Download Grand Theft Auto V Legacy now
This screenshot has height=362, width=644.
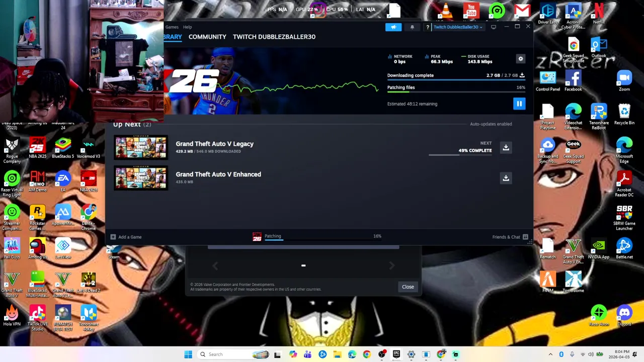point(506,147)
